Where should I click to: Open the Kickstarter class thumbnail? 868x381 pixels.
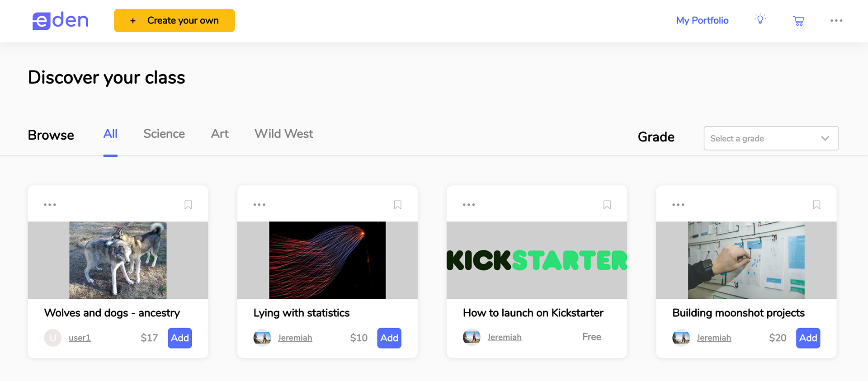(537, 260)
